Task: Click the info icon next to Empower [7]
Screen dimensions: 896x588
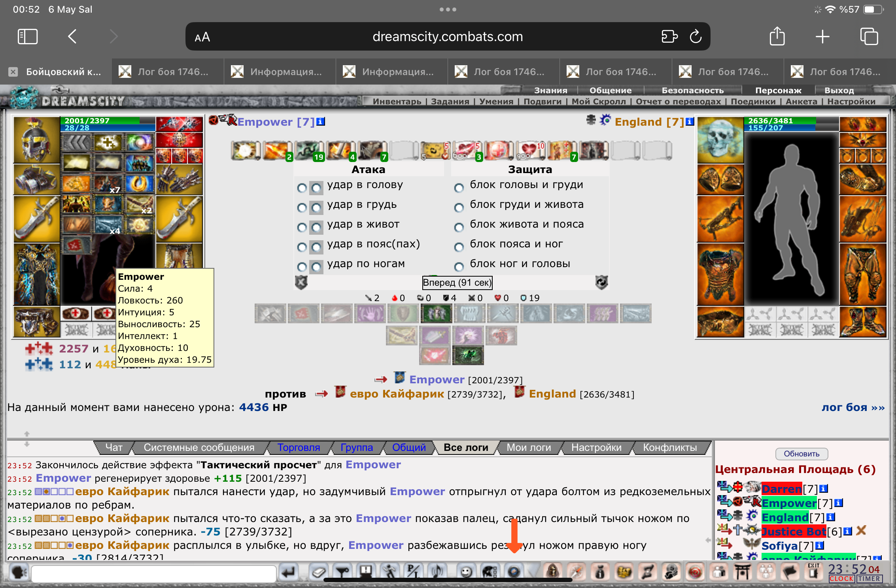Action: pyautogui.click(x=321, y=121)
